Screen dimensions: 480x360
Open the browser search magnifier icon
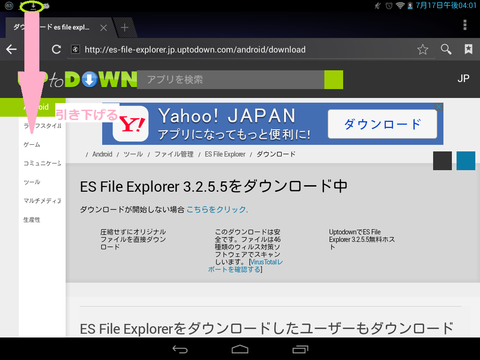(x=446, y=49)
